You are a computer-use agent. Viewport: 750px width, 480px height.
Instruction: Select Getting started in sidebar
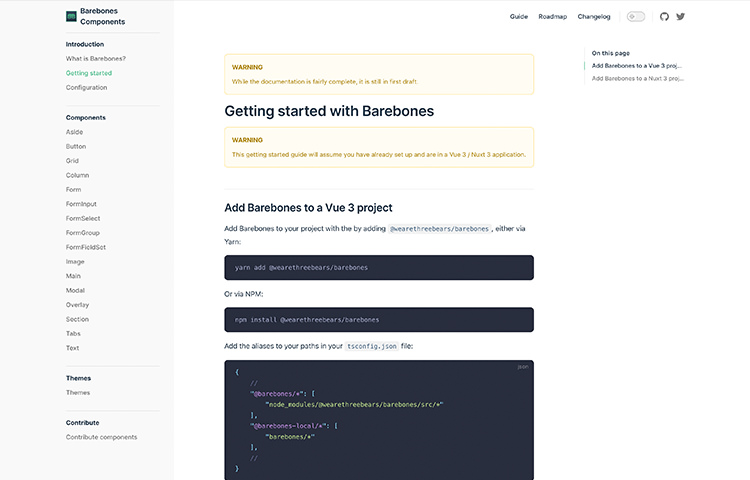point(89,73)
